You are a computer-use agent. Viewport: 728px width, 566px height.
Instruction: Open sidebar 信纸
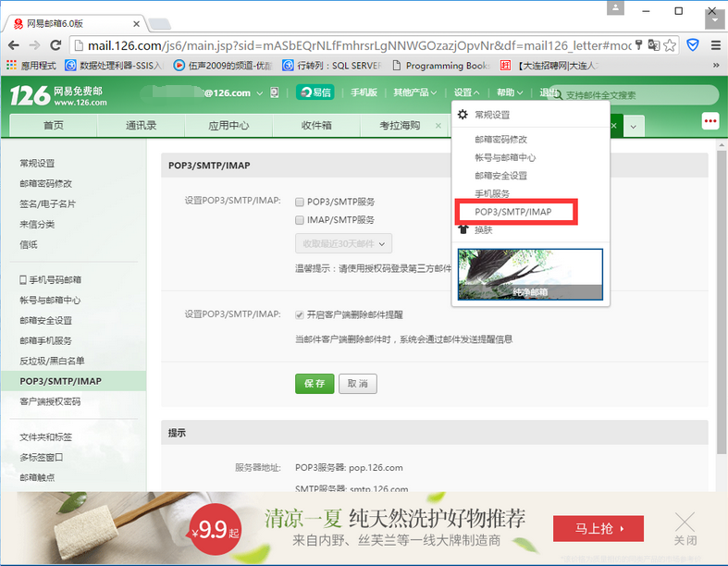pyautogui.click(x=29, y=245)
